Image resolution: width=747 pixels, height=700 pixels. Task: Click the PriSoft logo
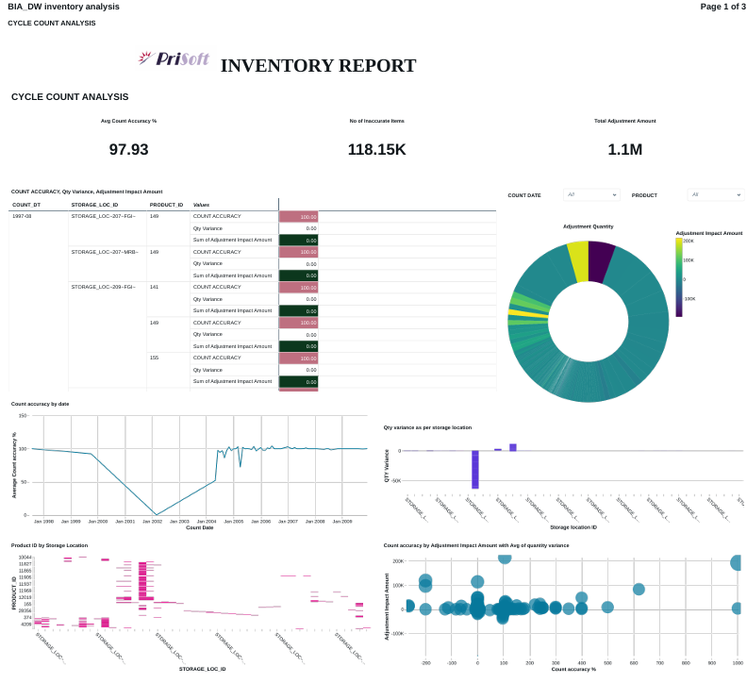click(174, 59)
